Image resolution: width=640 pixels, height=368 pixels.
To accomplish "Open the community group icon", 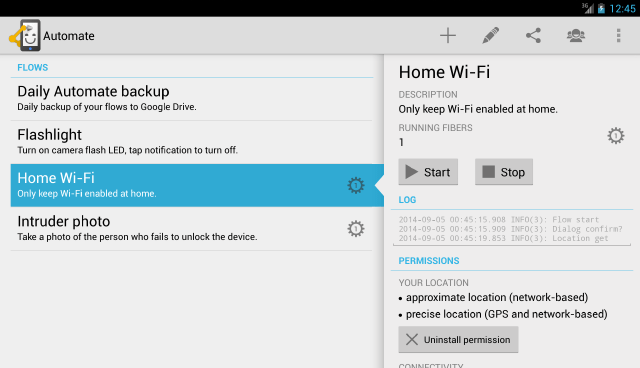I will click(x=576, y=35).
